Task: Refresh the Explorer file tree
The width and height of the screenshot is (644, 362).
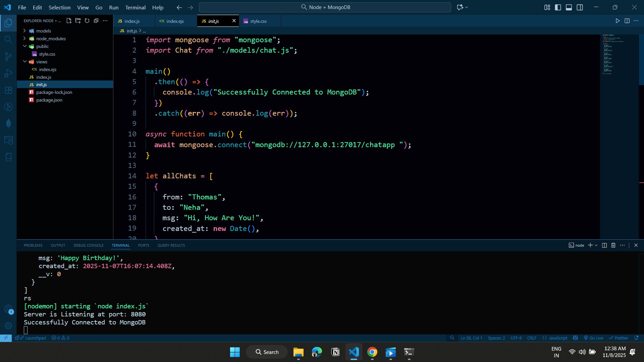Action: [87, 21]
